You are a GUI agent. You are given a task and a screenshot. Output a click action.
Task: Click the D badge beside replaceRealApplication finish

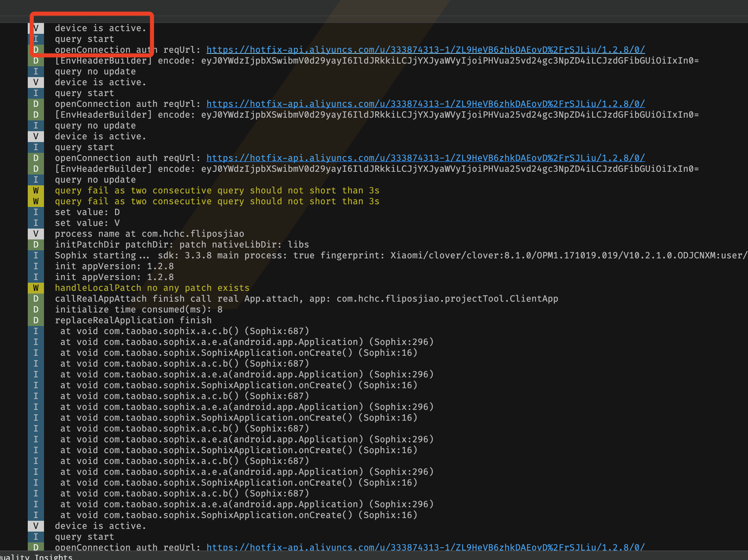(36, 320)
